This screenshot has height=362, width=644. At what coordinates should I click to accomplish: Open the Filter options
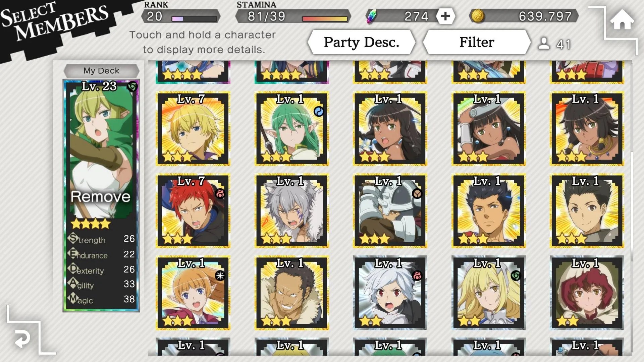click(477, 42)
